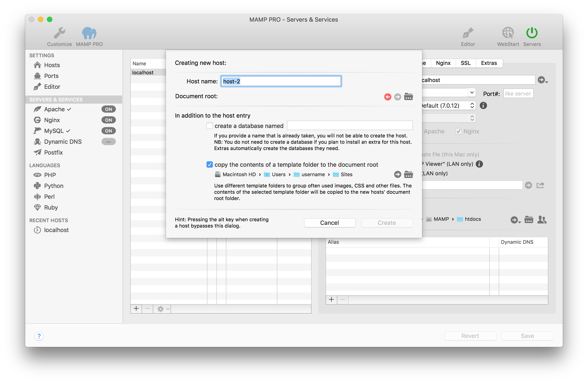Select Nginx in the sidebar
This screenshot has width=588, height=383.
pos(52,120)
